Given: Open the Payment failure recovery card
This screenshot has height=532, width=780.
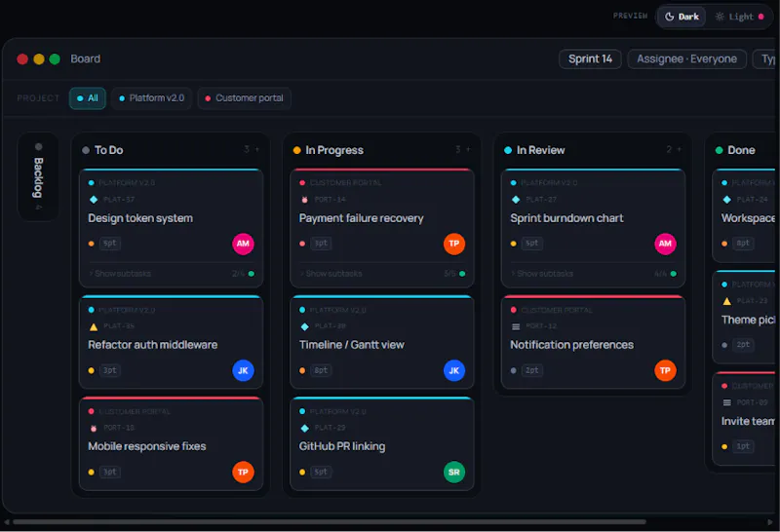Looking at the screenshot, I should pyautogui.click(x=382, y=228).
